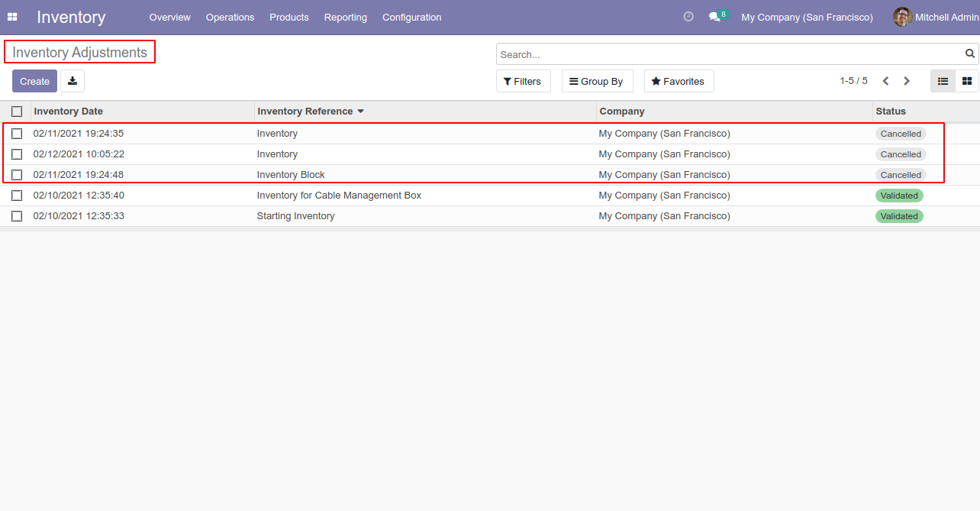Viewport: 980px width, 511px height.
Task: Click Validated status of Starting Inventory
Action: click(x=899, y=216)
